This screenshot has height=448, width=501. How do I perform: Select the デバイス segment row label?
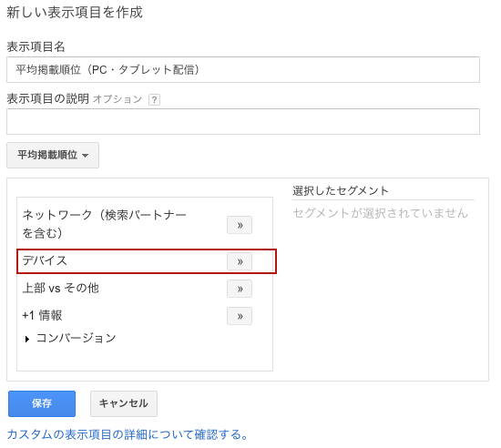click(45, 260)
